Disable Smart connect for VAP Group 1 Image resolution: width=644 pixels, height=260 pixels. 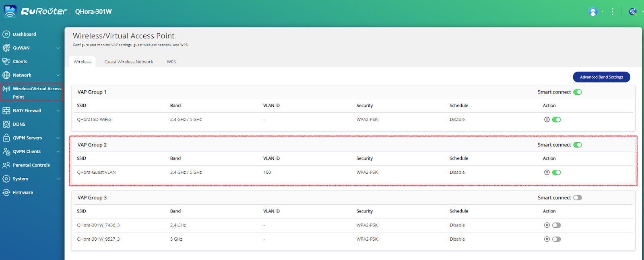[578, 92]
